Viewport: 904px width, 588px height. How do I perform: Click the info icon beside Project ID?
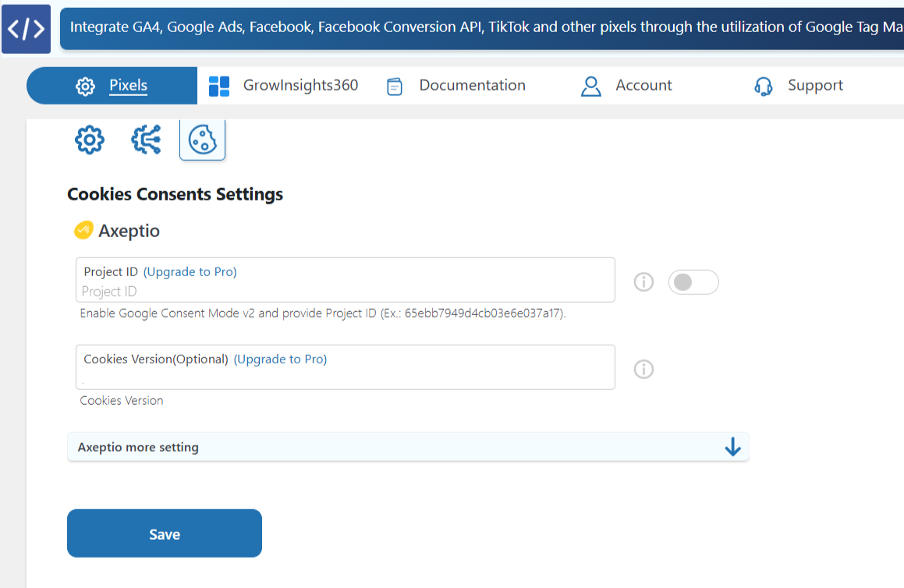(643, 282)
